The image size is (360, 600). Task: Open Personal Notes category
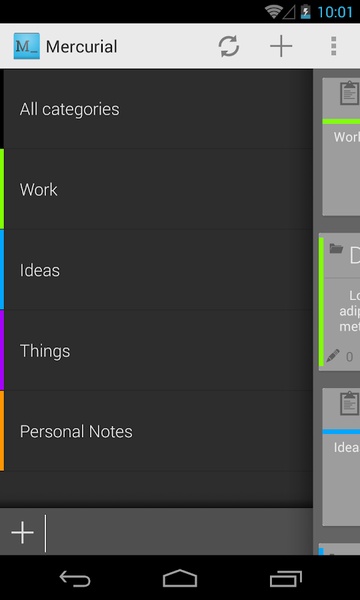[156, 431]
